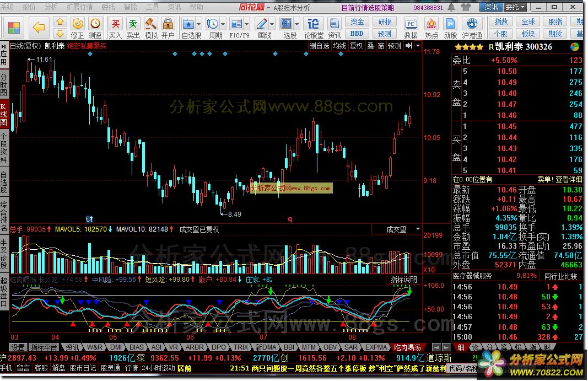This screenshot has width=588, height=381.
Task: Open the 股市日记 status bar entry
Action: tap(83, 368)
